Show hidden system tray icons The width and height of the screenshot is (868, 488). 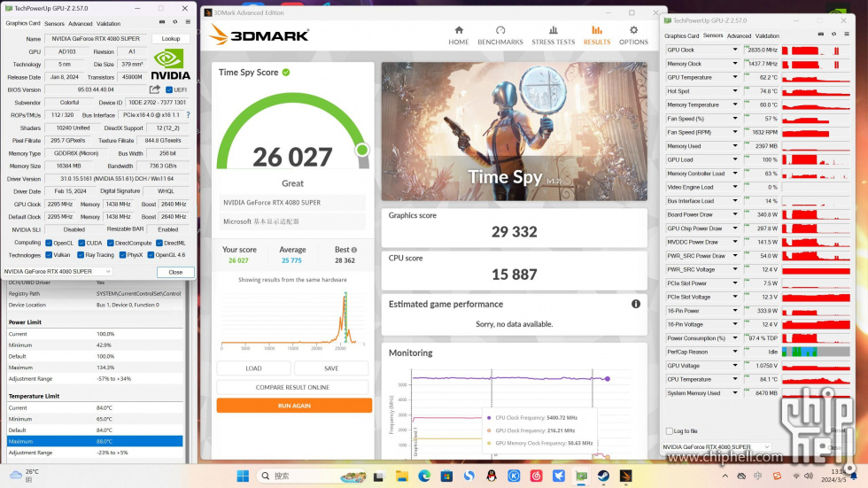(725, 476)
